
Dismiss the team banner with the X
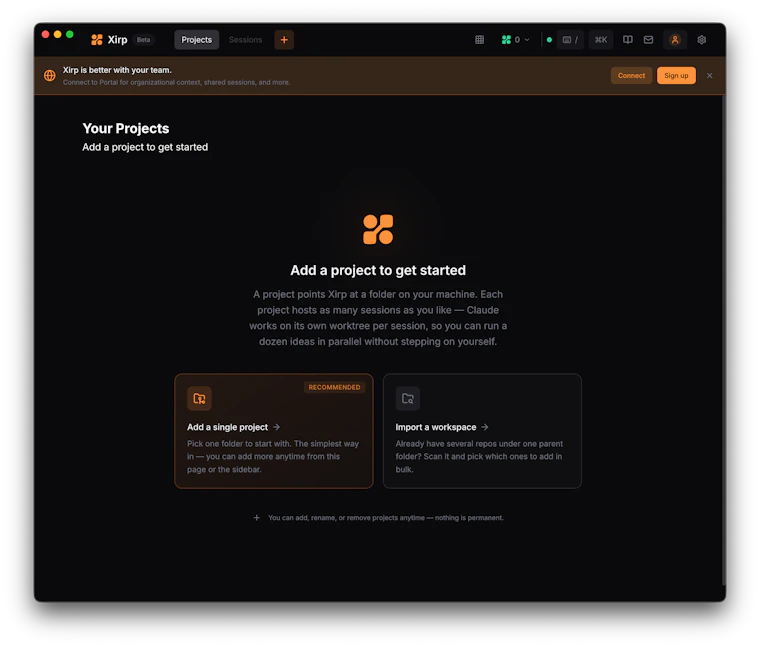click(710, 76)
